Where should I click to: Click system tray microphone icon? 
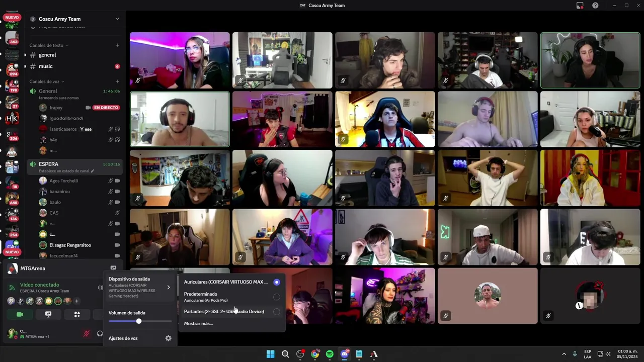point(575,354)
